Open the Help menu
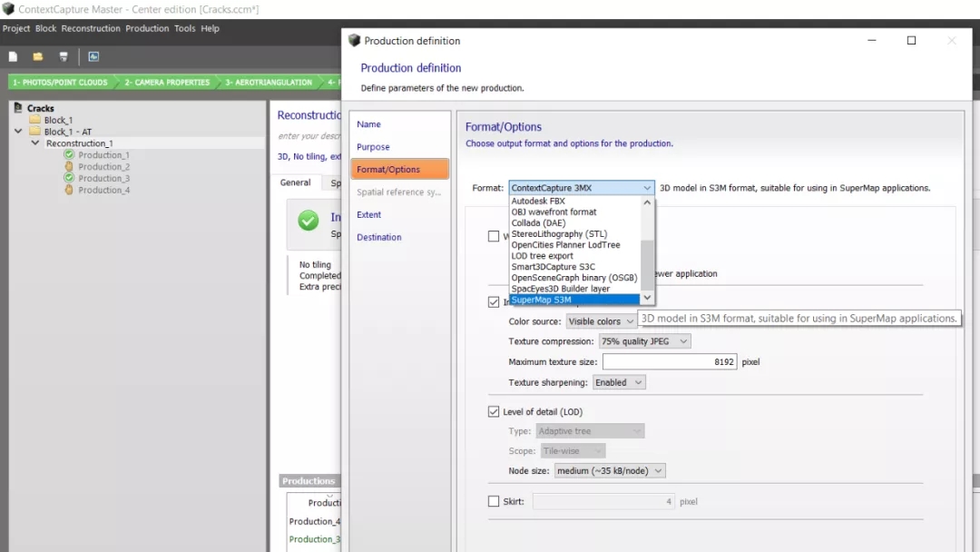This screenshot has width=980, height=552. tap(210, 28)
